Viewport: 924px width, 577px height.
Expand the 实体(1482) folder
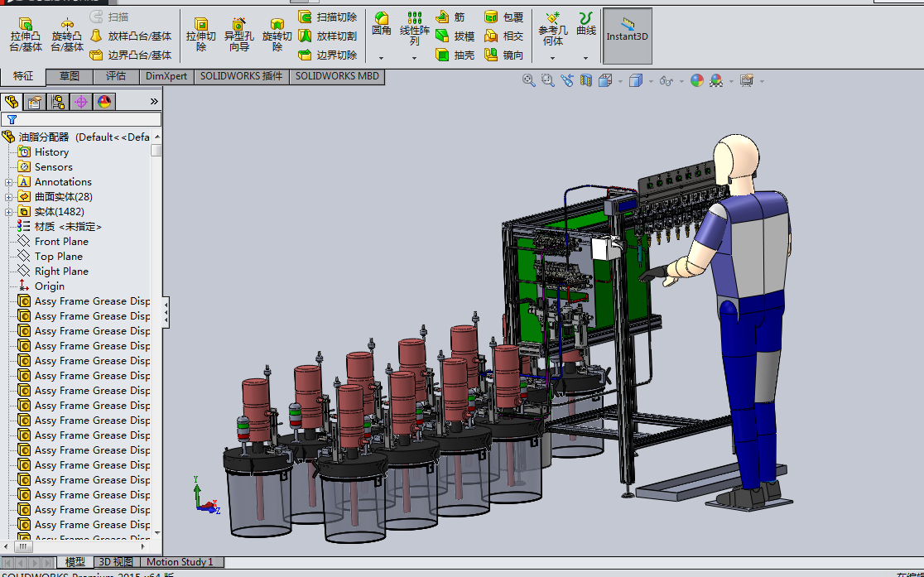click(9, 212)
